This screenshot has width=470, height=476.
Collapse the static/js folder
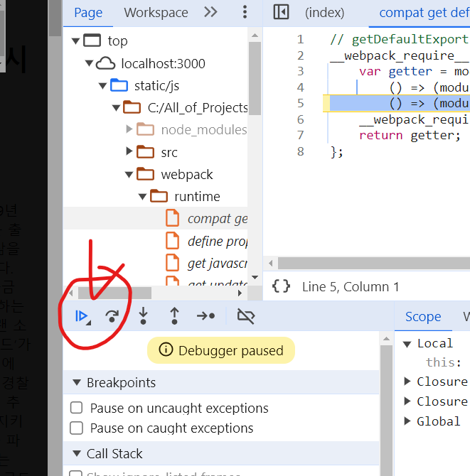coord(102,86)
